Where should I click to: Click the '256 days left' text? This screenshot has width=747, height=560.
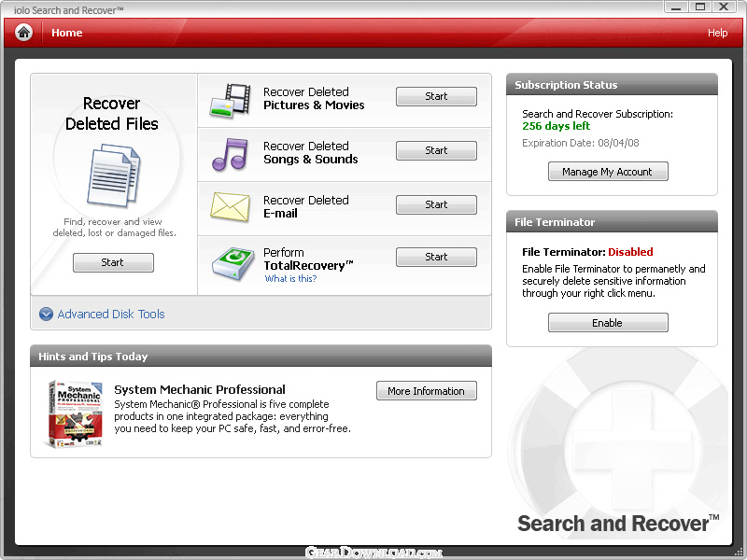pyautogui.click(x=556, y=126)
